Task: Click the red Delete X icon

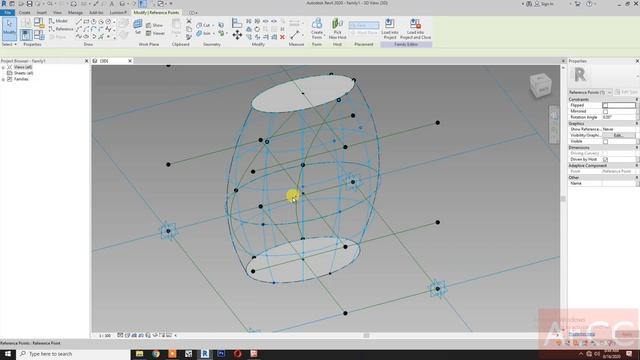Action: point(282,37)
